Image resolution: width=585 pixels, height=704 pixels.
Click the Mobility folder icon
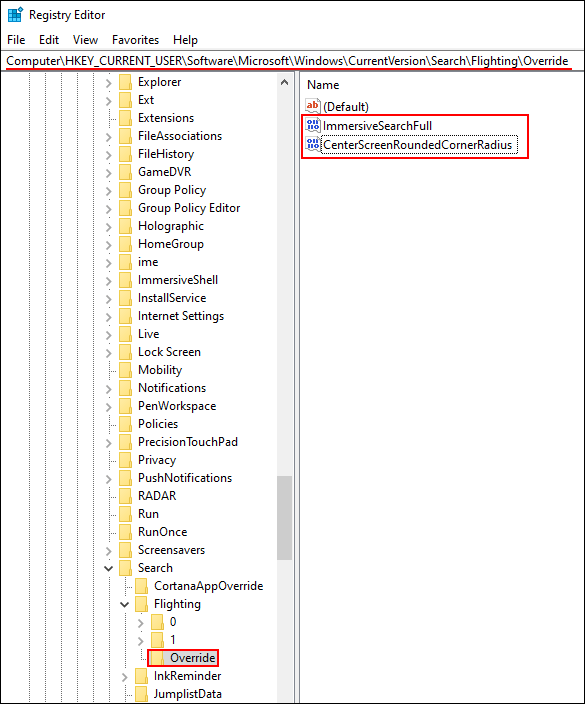point(125,370)
